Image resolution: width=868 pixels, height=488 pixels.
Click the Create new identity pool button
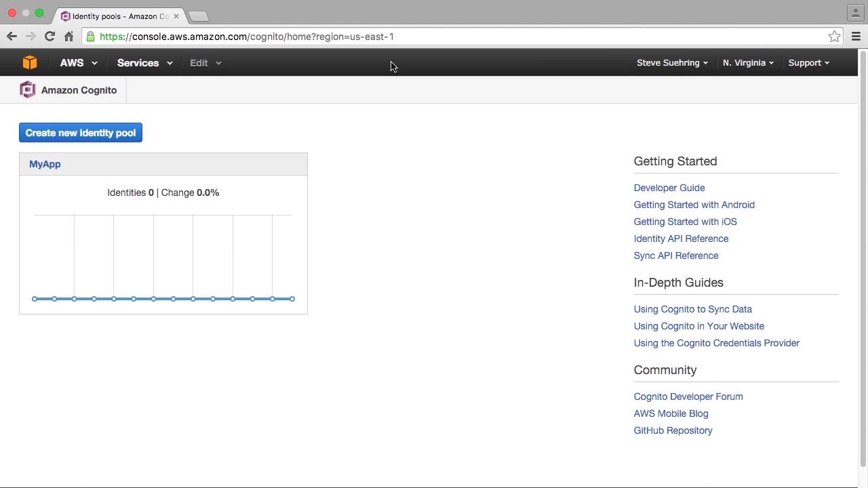pos(81,133)
